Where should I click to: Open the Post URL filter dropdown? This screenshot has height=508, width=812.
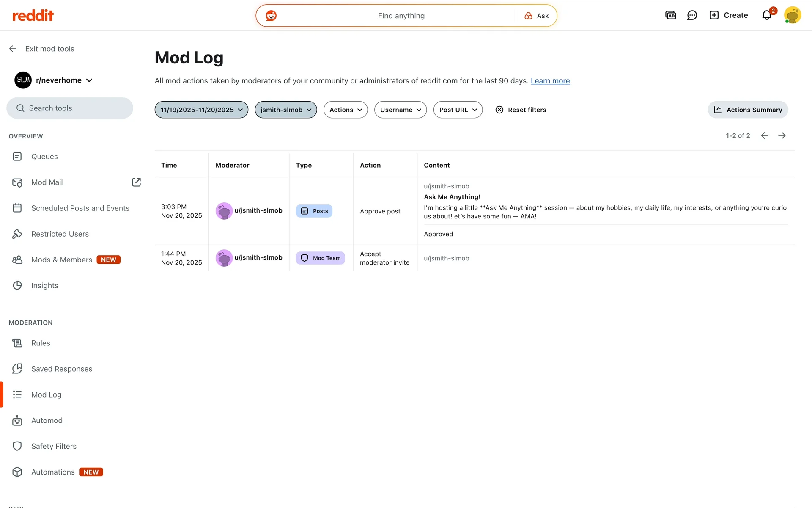coord(458,110)
